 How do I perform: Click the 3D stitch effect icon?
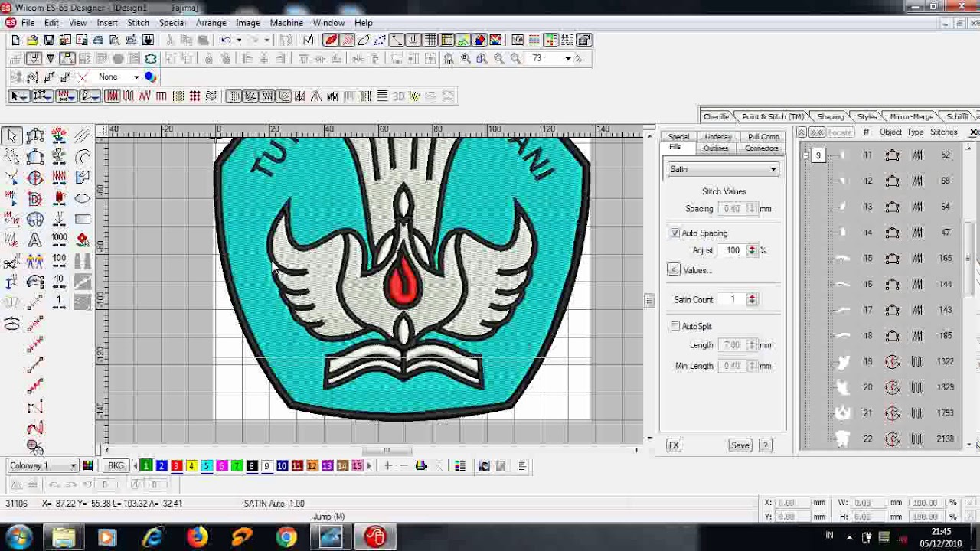(x=398, y=96)
